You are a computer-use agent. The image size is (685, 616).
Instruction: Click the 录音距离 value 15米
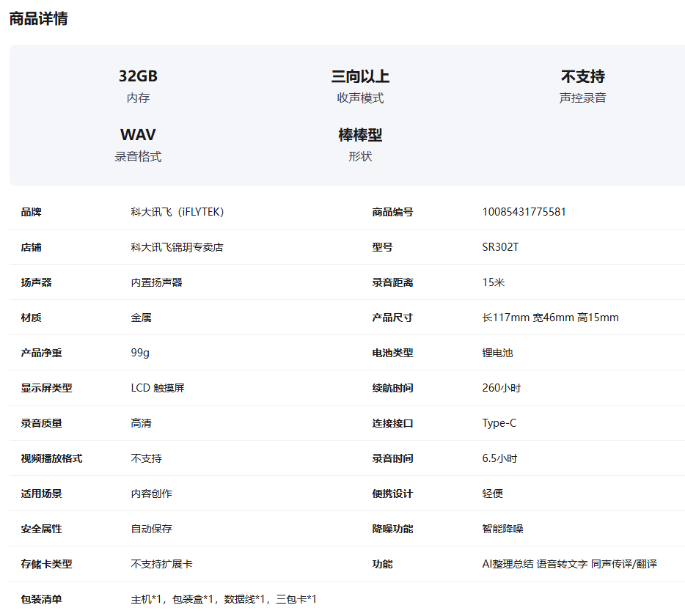coord(494,282)
